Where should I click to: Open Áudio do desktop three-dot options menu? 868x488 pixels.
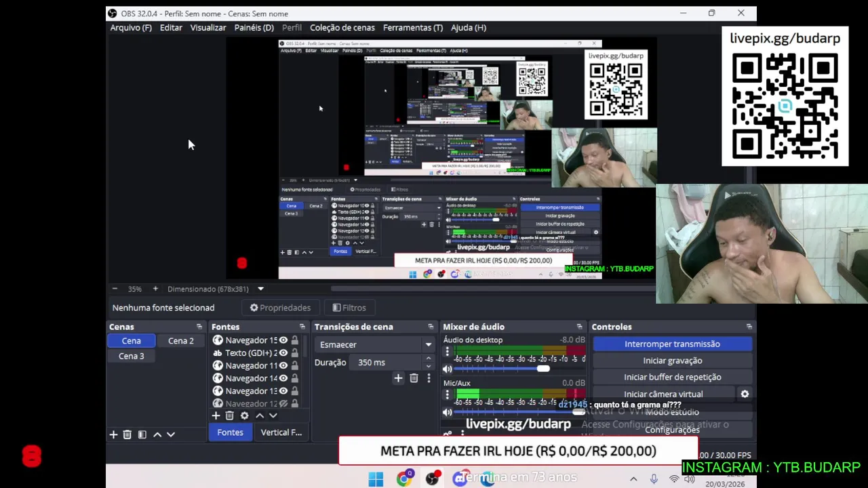[447, 352]
